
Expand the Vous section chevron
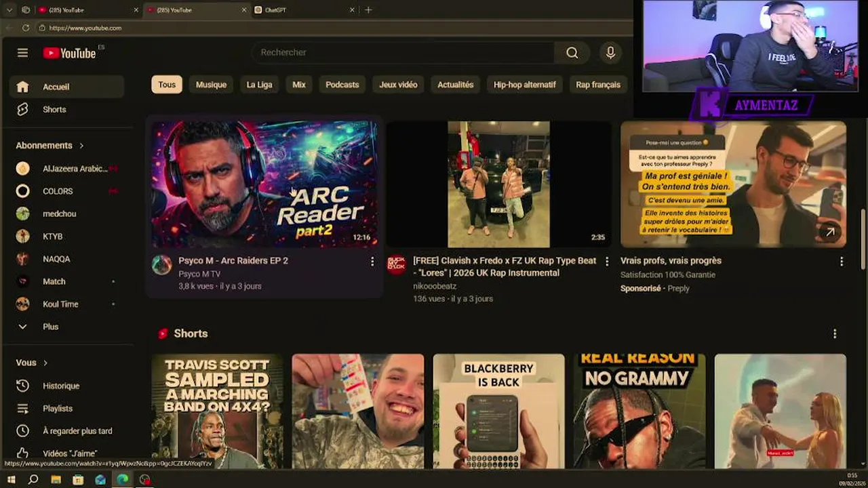pos(45,363)
